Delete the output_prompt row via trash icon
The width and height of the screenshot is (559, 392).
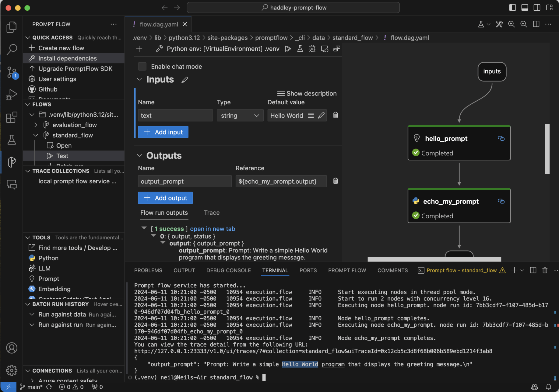pos(335,181)
